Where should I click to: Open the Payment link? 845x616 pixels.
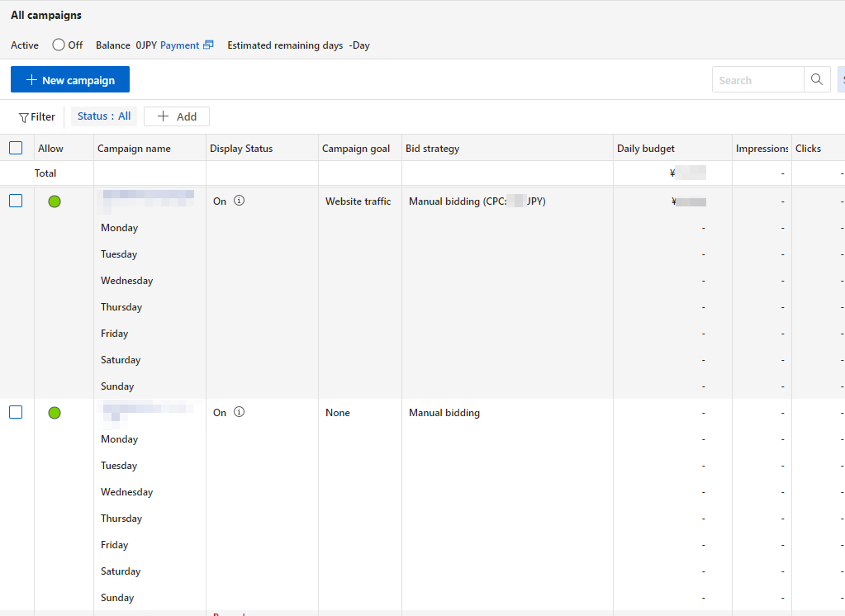(179, 45)
